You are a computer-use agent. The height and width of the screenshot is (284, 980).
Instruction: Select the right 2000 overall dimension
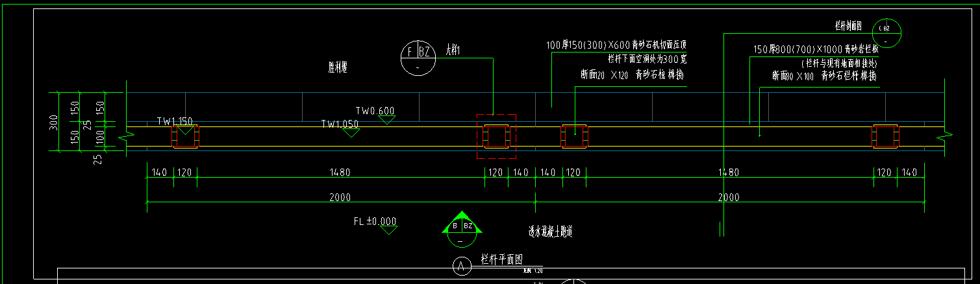(x=729, y=197)
